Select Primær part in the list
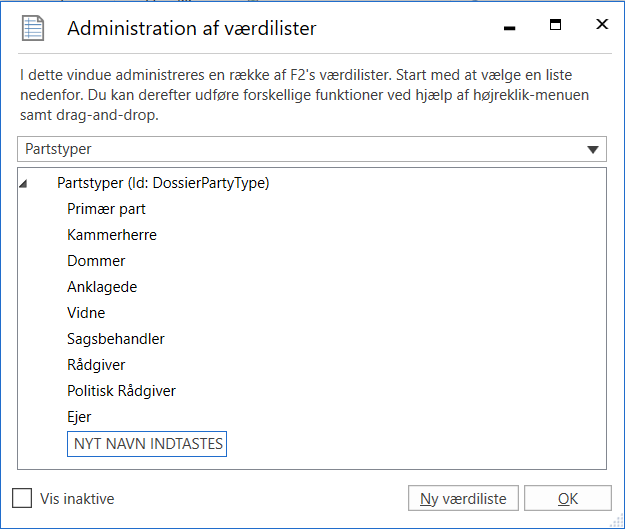Screen dimensions: 625x529 [107, 209]
